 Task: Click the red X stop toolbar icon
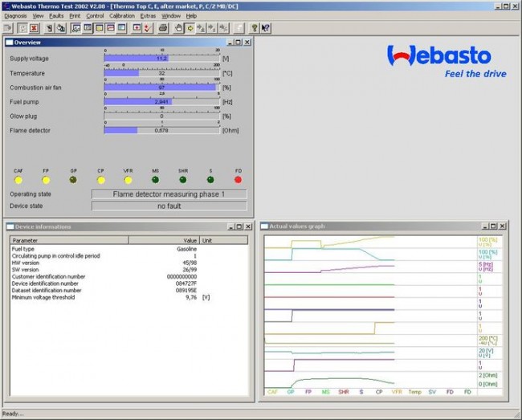pyautogui.click(x=34, y=28)
